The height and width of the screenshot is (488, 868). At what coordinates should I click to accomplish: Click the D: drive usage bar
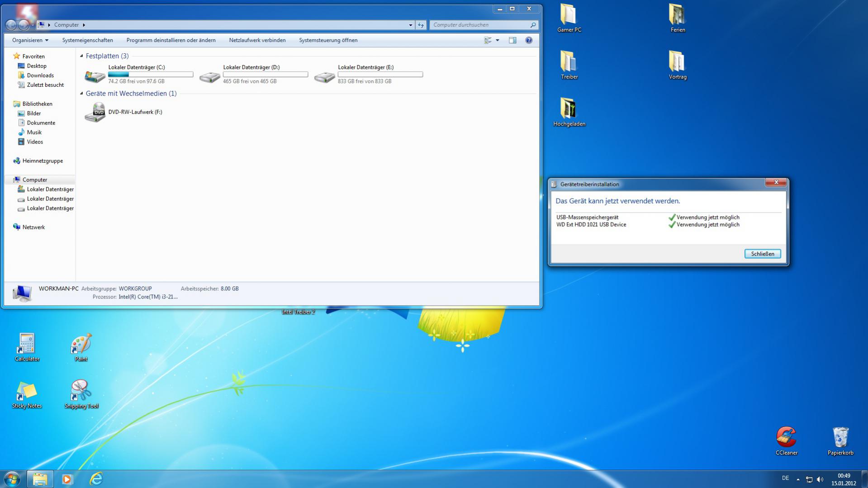(x=266, y=74)
